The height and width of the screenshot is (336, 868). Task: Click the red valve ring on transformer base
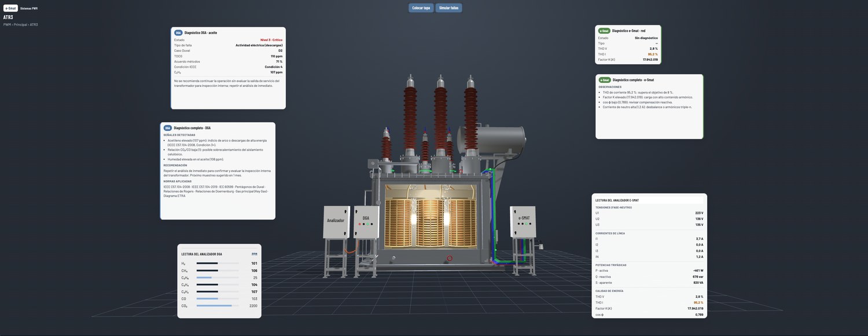tap(449, 258)
